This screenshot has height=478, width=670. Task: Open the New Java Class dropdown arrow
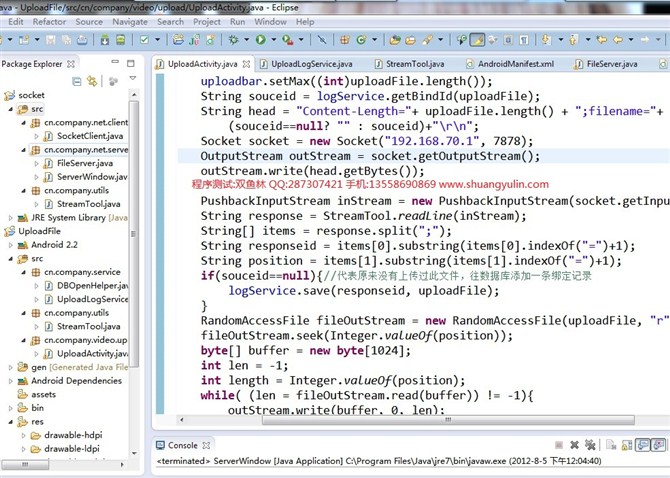pyautogui.click(x=374, y=40)
